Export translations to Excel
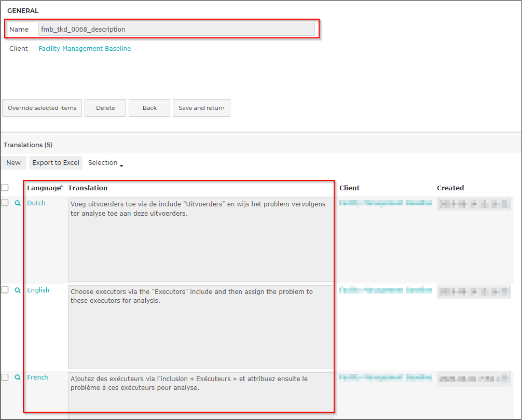522x420 pixels. (x=56, y=163)
